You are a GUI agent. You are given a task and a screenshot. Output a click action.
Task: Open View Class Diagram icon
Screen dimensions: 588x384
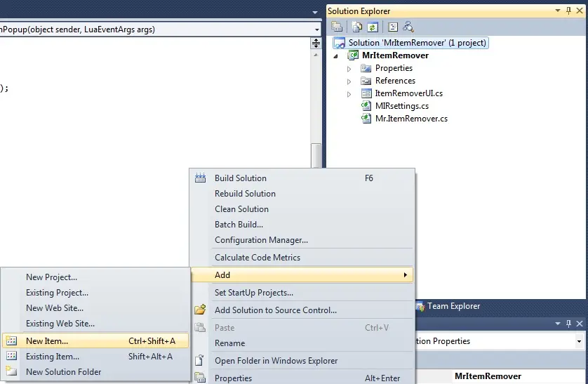pos(408,27)
